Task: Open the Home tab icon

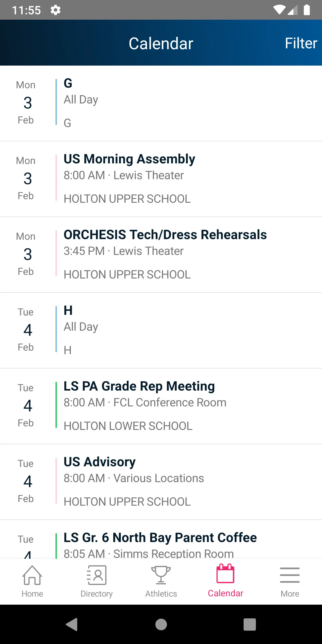Action: (32, 575)
